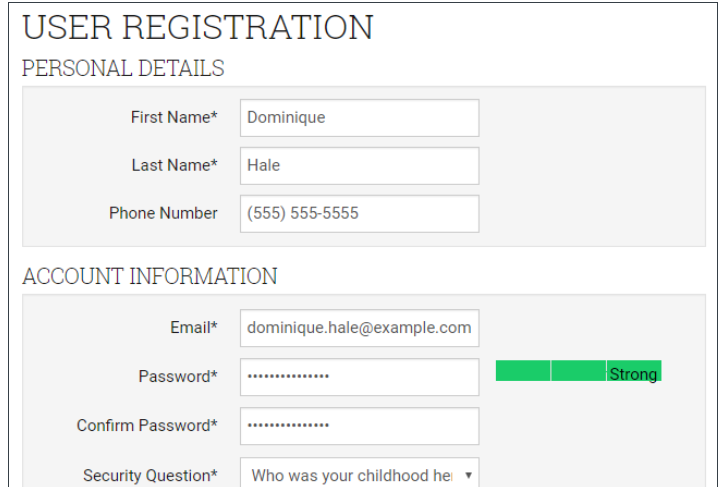Click the Strong password strength label
Screen dimensions: 725x487
tap(633, 374)
